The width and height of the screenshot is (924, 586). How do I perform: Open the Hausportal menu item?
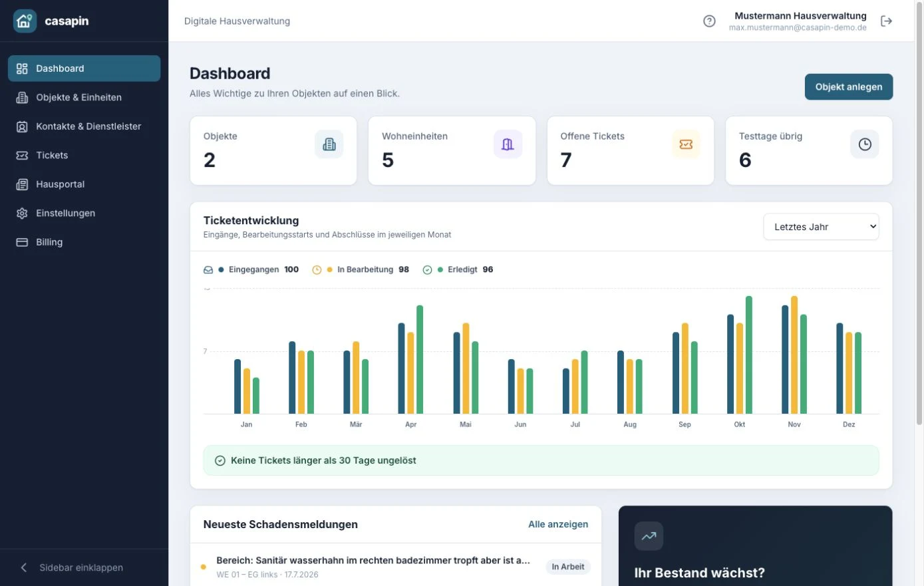coord(84,184)
